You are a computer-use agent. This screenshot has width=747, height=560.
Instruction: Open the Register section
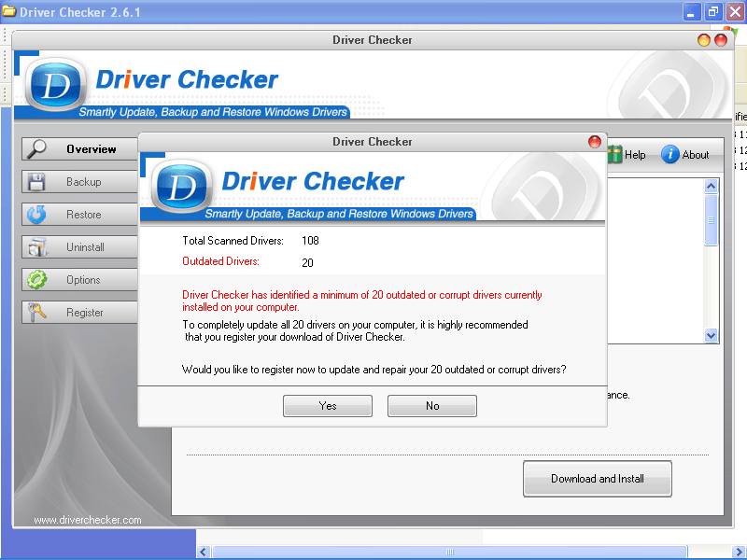point(79,313)
